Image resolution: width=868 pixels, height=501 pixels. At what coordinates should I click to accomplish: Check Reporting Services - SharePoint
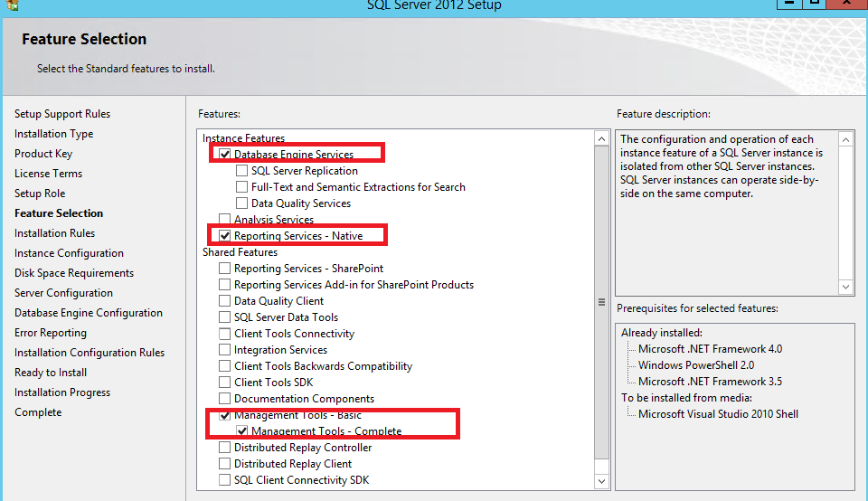tap(225, 269)
